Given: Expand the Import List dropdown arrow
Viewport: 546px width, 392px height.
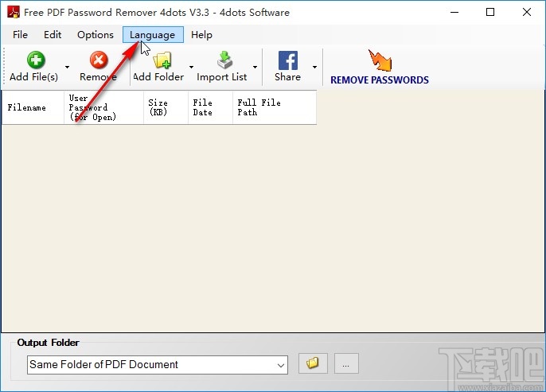Looking at the screenshot, I should coord(255,67).
